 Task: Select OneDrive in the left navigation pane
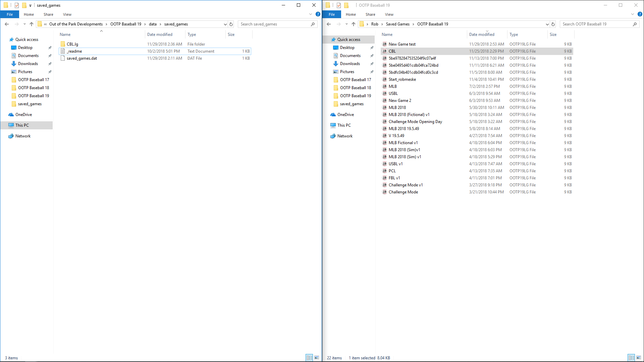pos(23,115)
